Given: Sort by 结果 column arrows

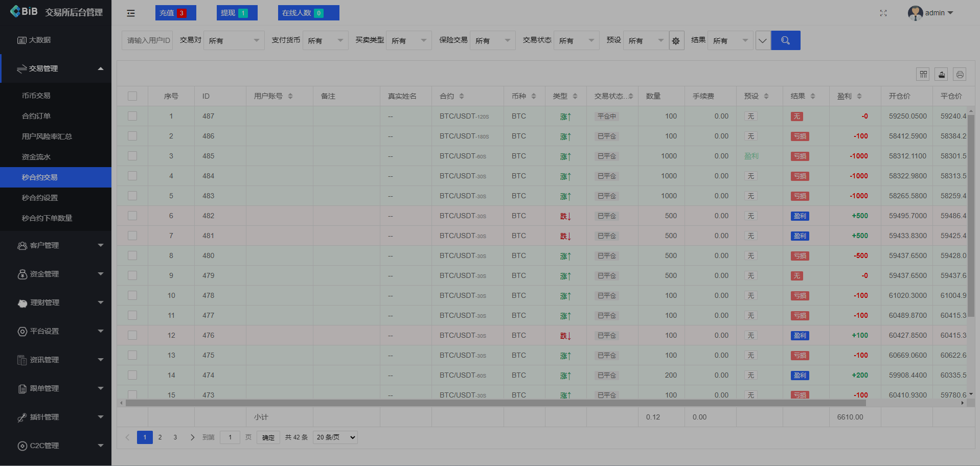Looking at the screenshot, I should coord(813,96).
